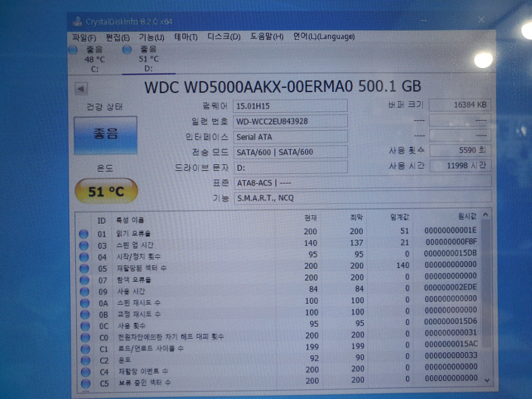This screenshot has height=399, width=532.
Task: Click status circle icon of C: disk
Action: [73, 50]
